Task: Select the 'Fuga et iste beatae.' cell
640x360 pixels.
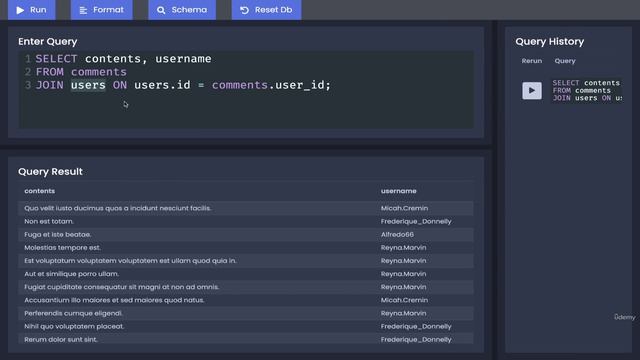Action: 58,234
